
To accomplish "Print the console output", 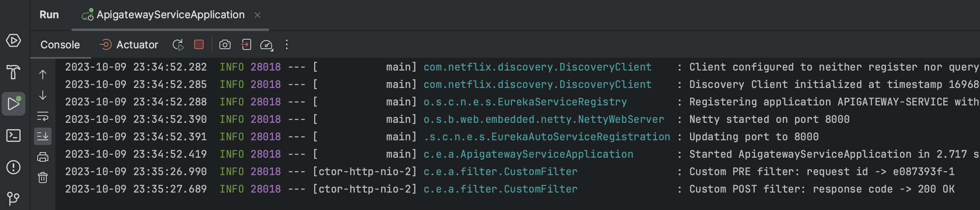I will pyautogui.click(x=43, y=157).
